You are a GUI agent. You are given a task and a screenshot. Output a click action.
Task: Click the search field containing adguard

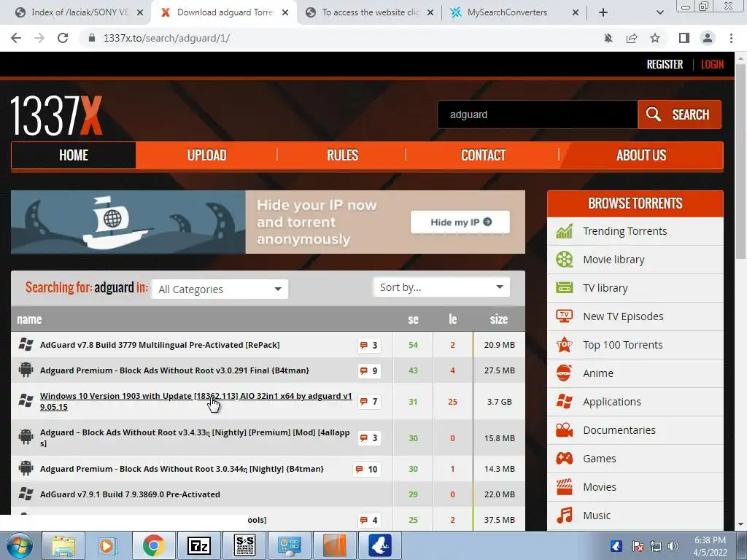coord(538,114)
